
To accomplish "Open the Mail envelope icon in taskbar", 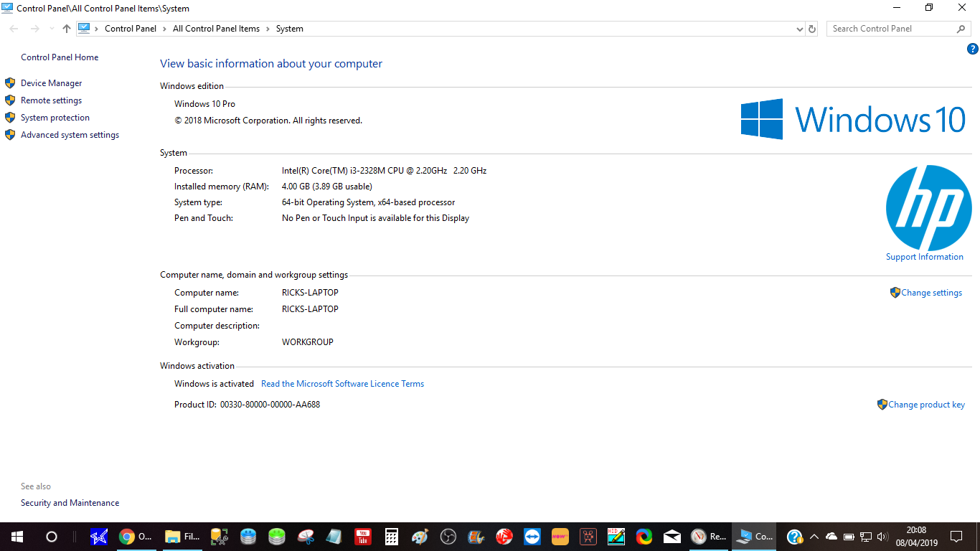I will click(672, 537).
